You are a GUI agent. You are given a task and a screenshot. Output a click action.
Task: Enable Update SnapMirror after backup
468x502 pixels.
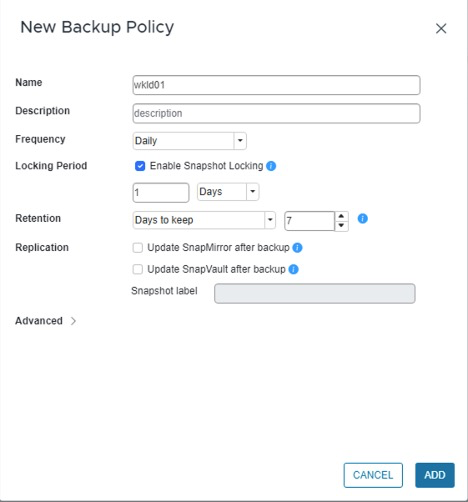(138, 248)
